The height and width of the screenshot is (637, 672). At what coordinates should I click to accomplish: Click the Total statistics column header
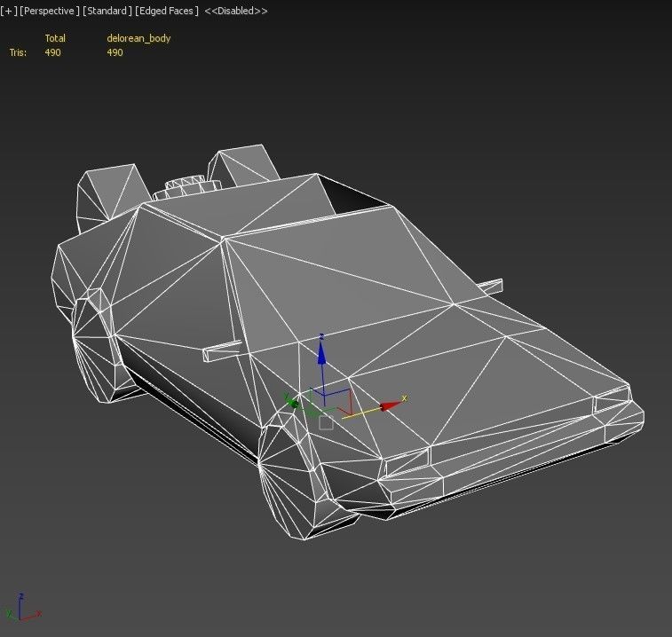coord(55,38)
